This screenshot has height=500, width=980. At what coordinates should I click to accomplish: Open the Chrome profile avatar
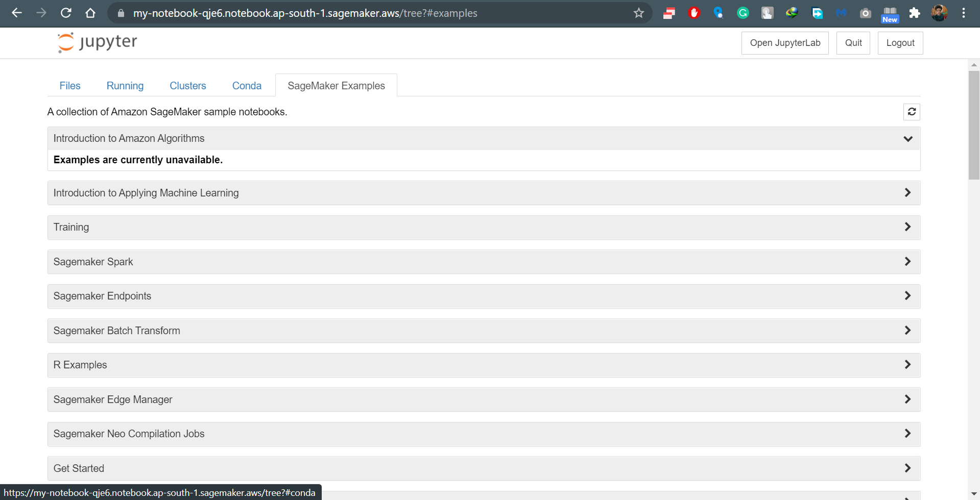tap(939, 13)
